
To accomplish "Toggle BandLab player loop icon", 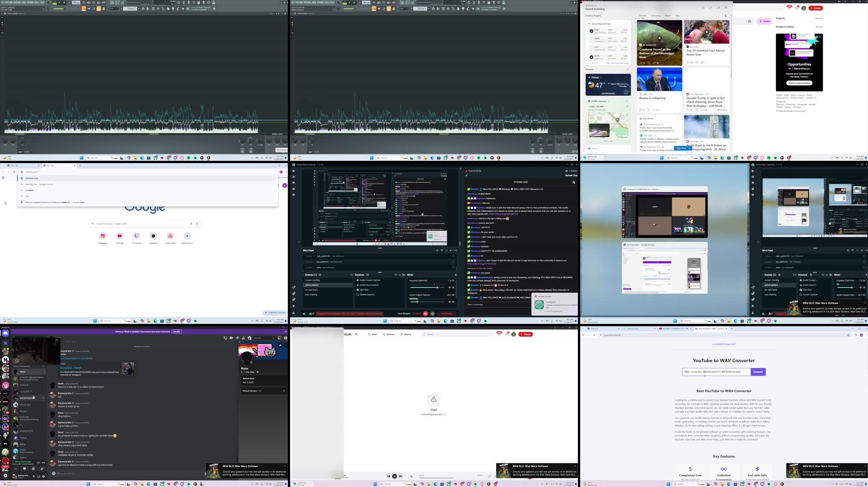I will coord(489,476).
